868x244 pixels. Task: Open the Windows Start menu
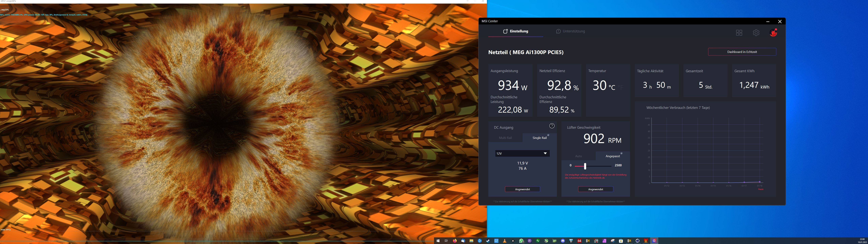tap(438, 241)
